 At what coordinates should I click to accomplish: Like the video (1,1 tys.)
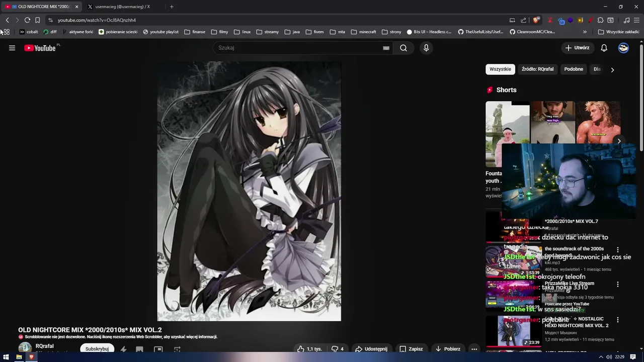coord(309,349)
